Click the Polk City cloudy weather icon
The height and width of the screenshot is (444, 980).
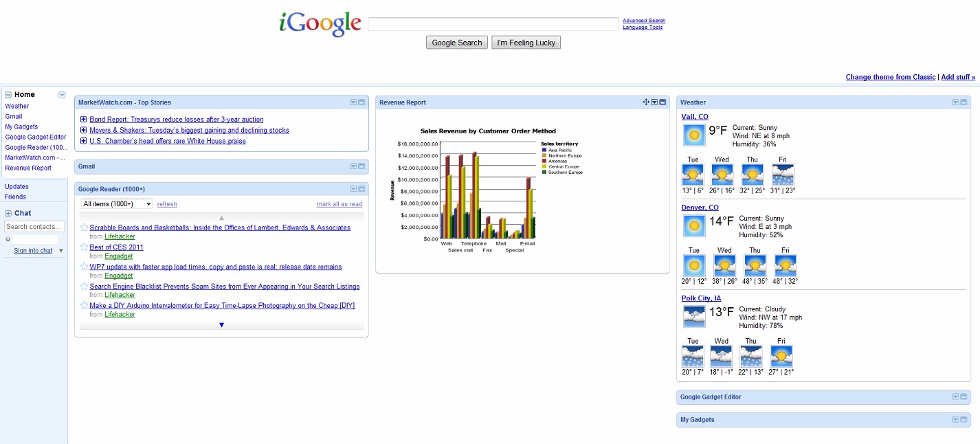pos(694,316)
